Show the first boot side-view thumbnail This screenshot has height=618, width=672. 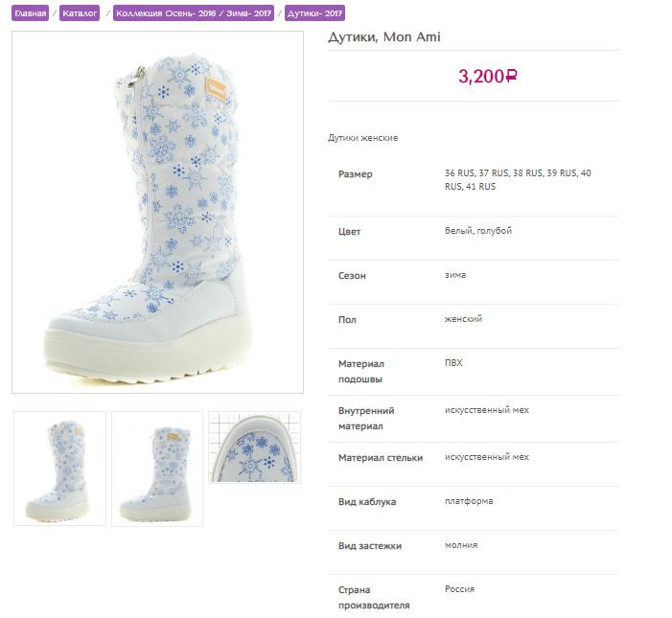point(60,469)
